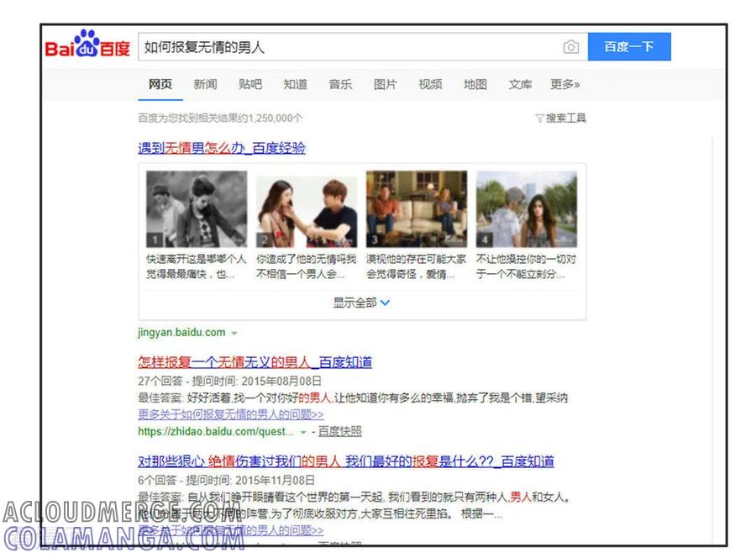Open thumbnail number 4 of outdoor woman
Image resolution: width=756 pixels, height=558 pixels.
point(527,208)
